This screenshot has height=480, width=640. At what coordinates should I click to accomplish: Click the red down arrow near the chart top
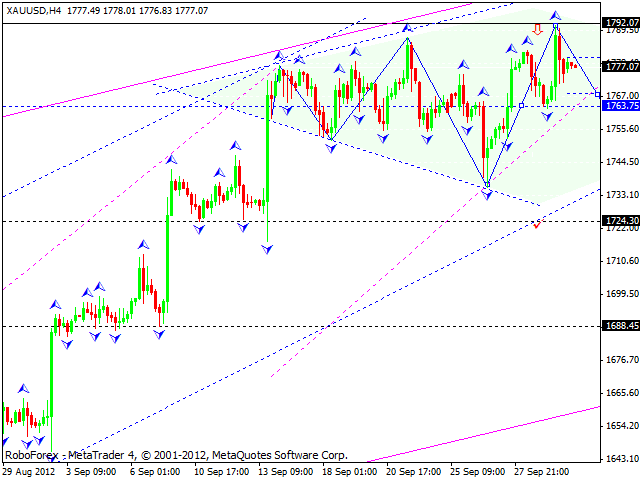(x=538, y=28)
